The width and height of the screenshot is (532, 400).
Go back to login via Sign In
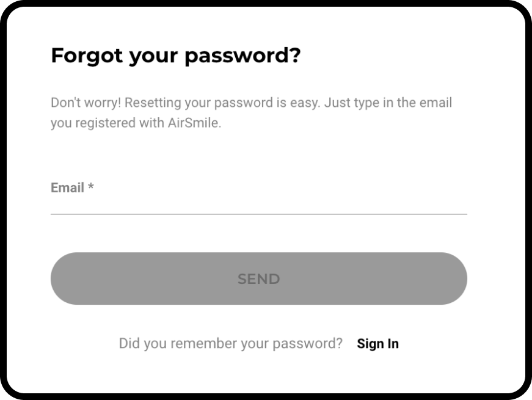click(x=377, y=344)
